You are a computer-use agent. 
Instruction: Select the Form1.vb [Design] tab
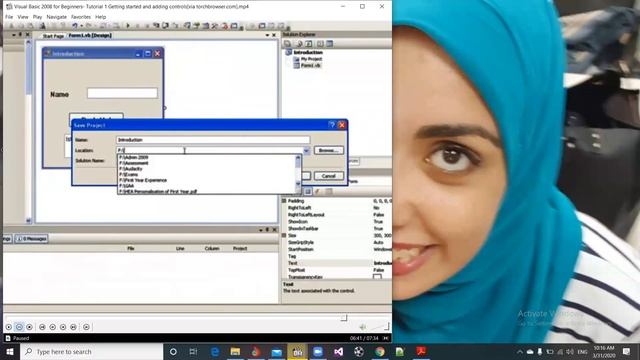tap(90, 36)
